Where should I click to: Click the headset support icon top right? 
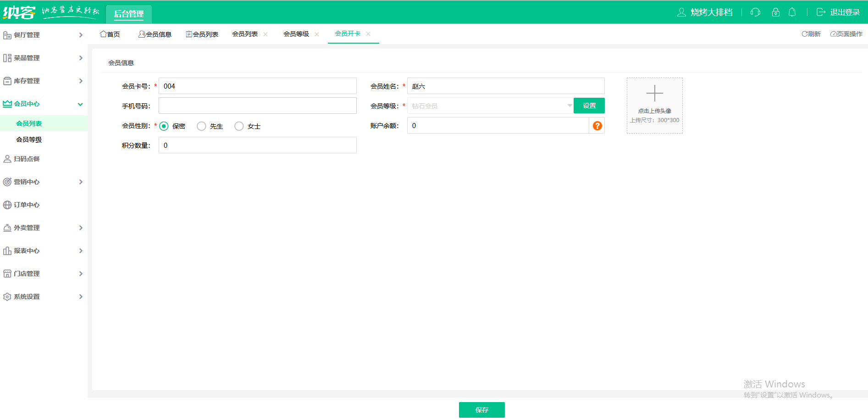(754, 12)
